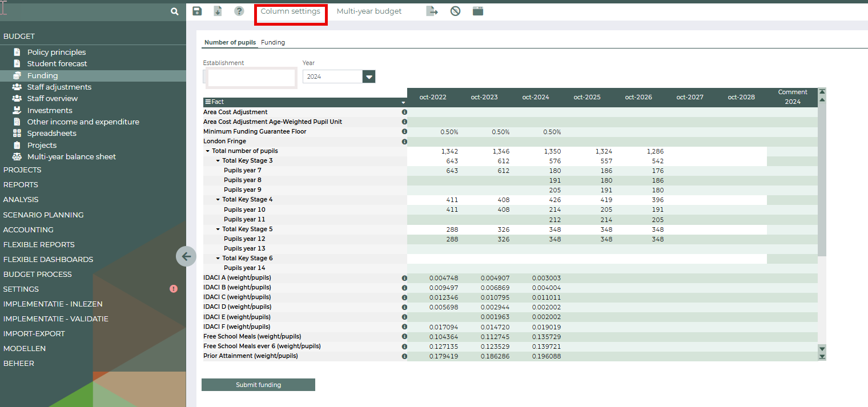Click the Establishment input field

251,77
